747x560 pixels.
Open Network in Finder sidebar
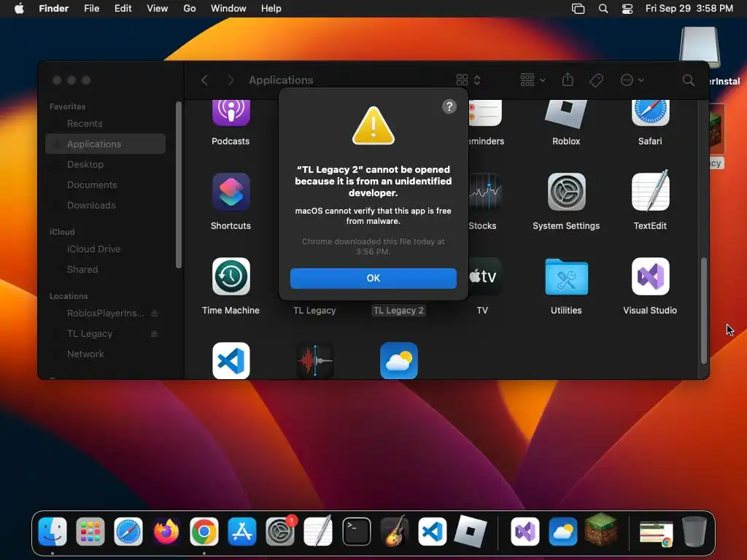[105, 354]
